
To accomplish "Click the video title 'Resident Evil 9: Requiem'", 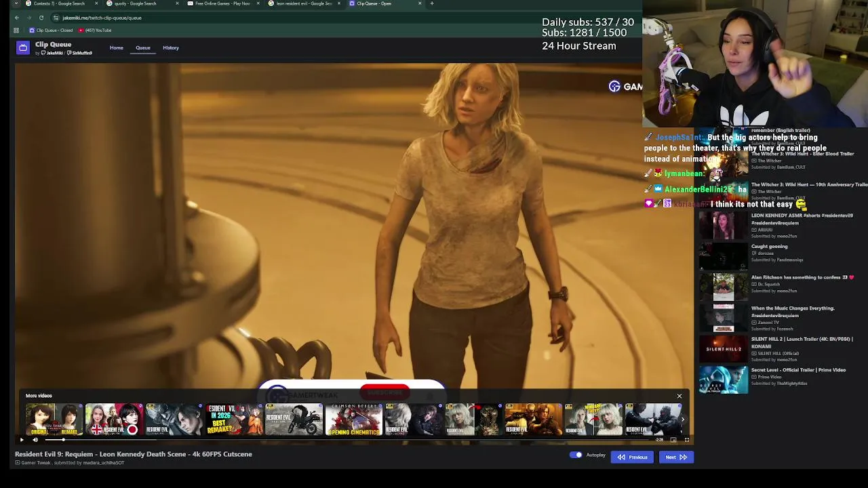I will [134, 454].
